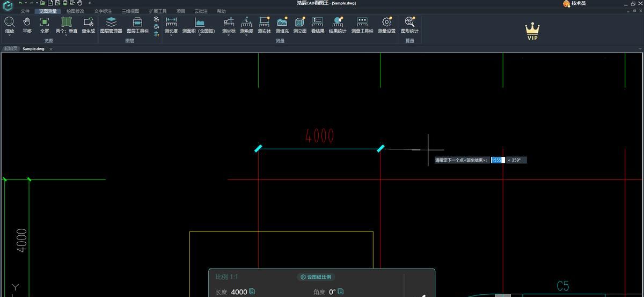Image resolution: width=644 pixels, height=297 pixels.
Task: Switch to the 绘图修改 ribbon tab
Action: 75,11
